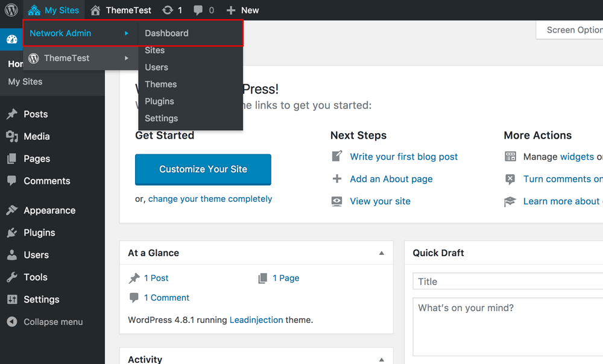Click the Quick Draft Title field
The width and height of the screenshot is (603, 364).
point(508,281)
